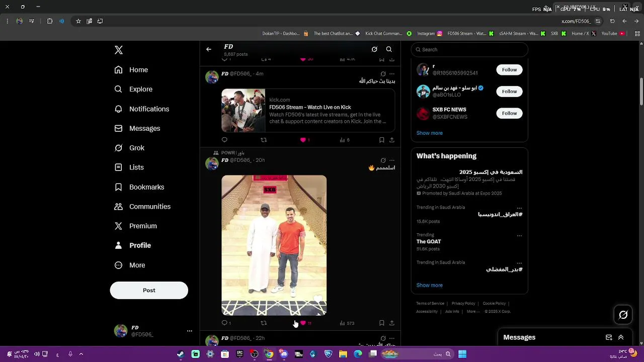Click the back arrow in profile header
This screenshot has width=644, height=362.
[209, 49]
